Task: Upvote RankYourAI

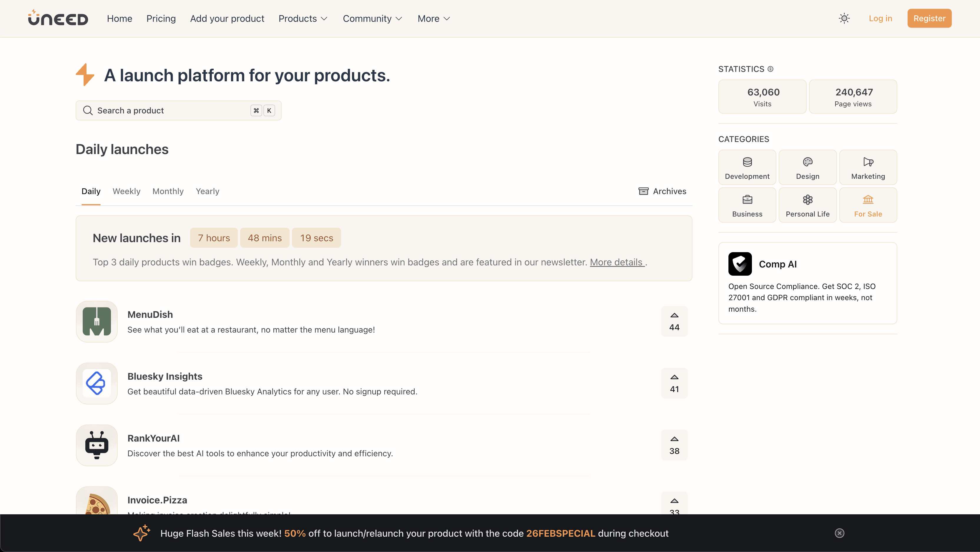Action: [x=674, y=445]
